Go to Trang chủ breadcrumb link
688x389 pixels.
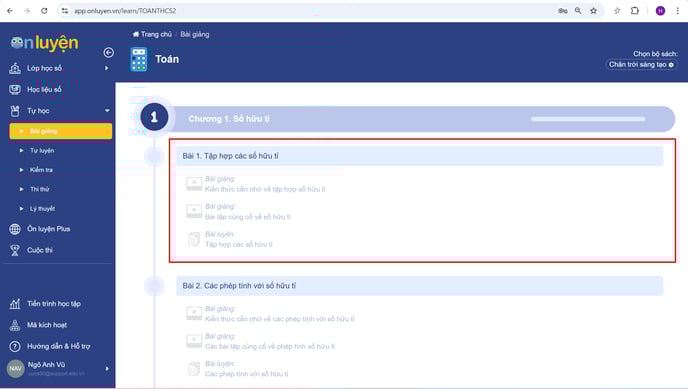(156, 34)
